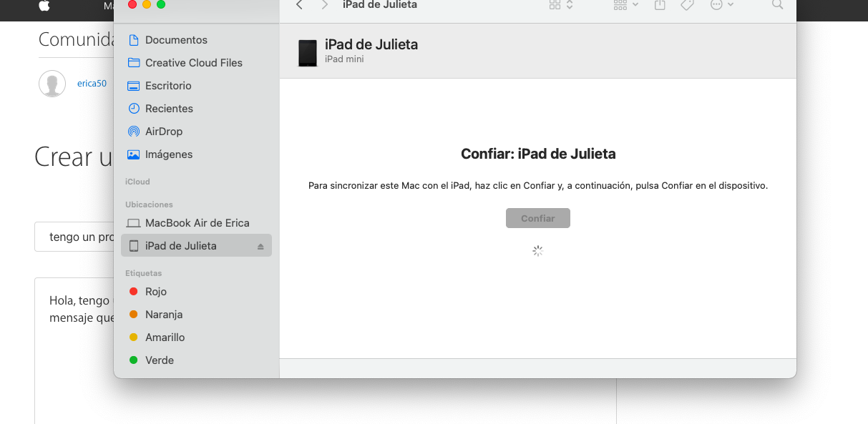Open the group-by options dropdown
The image size is (868, 424).
(x=626, y=5)
